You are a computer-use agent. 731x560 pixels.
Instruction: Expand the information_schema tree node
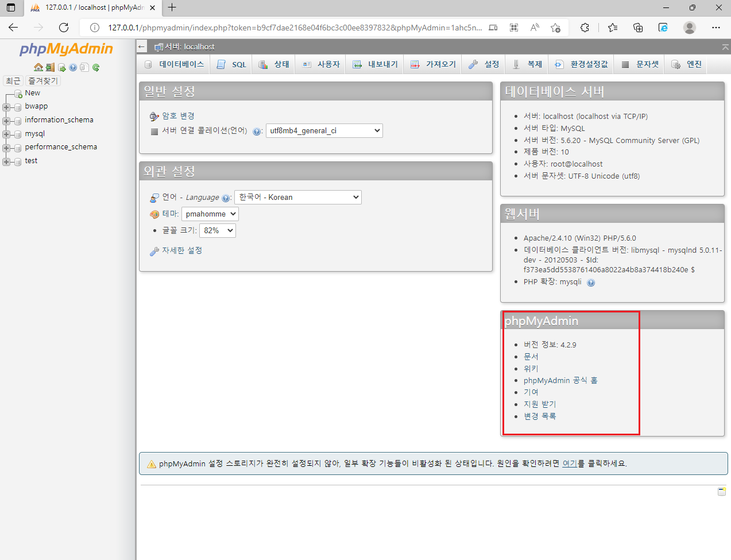click(x=6, y=121)
